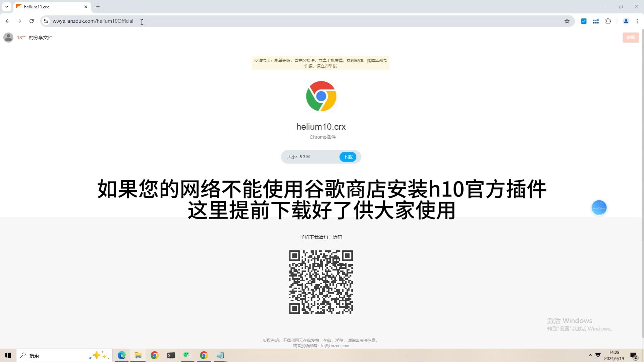
Task: Click the 18** username link
Action: pyautogui.click(x=21, y=38)
